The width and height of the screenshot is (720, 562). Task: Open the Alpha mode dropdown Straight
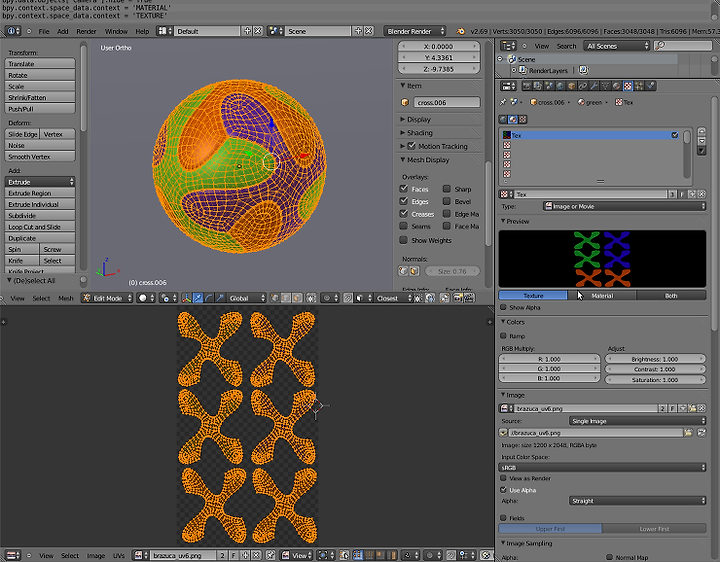click(637, 501)
